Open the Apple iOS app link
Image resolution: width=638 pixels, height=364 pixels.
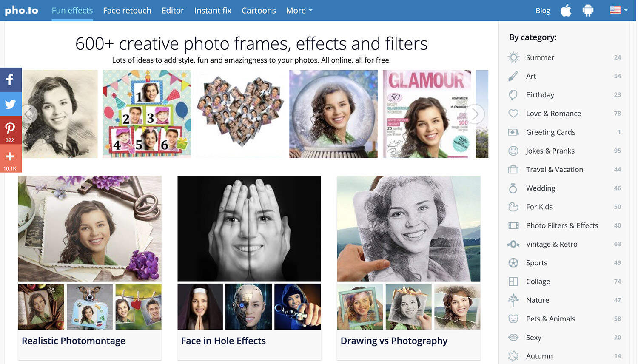(x=566, y=10)
